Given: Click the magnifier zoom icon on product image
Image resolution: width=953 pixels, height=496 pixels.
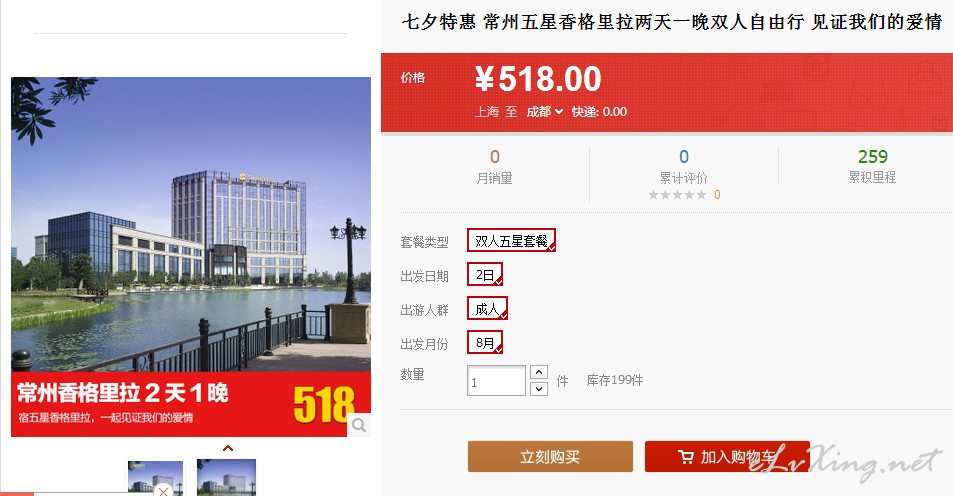Looking at the screenshot, I should pos(359,425).
